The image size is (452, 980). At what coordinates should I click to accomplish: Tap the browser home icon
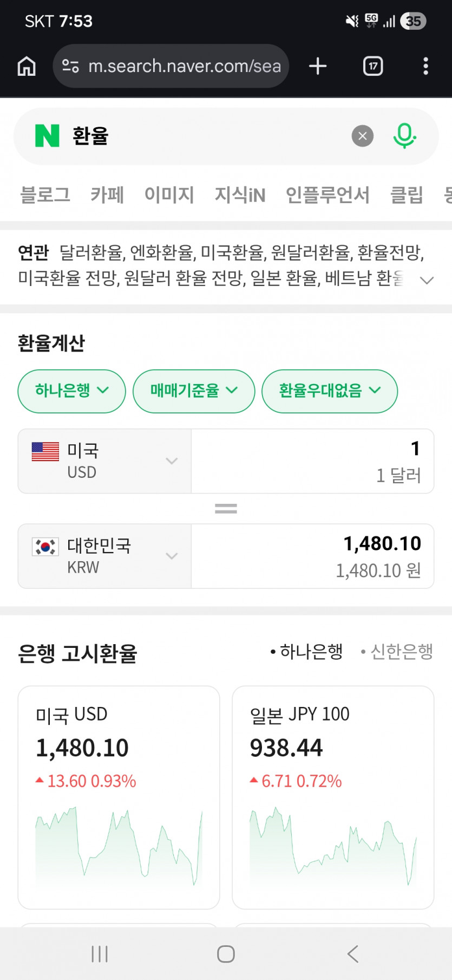27,67
